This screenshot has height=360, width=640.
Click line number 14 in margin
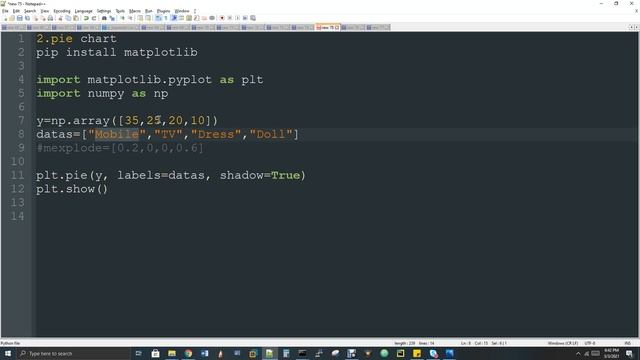(x=17, y=216)
